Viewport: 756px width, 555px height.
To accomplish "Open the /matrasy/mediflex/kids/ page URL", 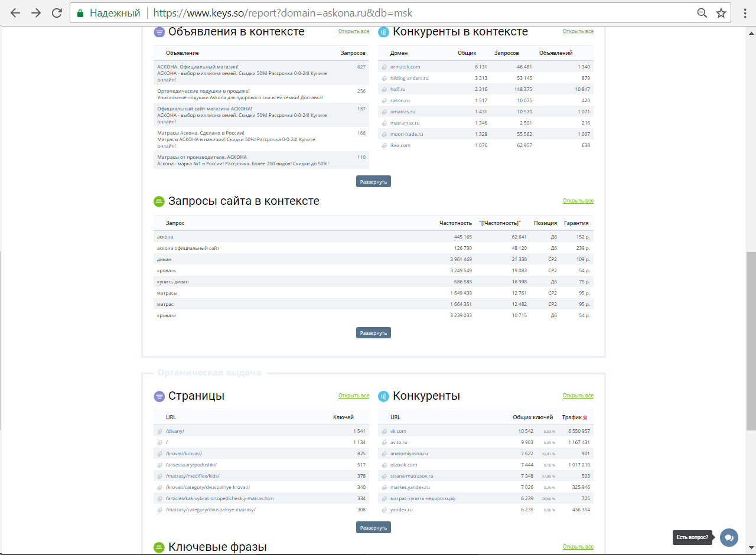I will 193,476.
